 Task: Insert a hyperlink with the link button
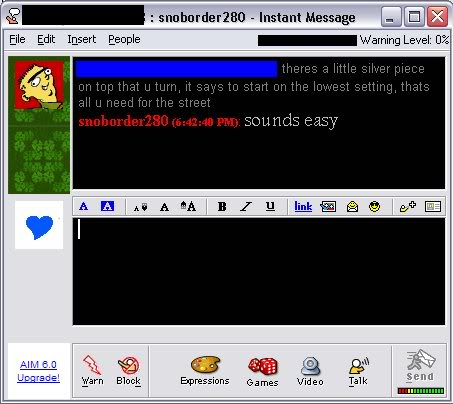[303, 207]
